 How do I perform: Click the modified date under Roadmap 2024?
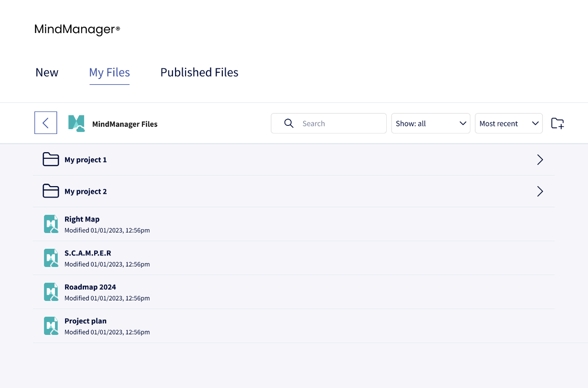coord(107,298)
